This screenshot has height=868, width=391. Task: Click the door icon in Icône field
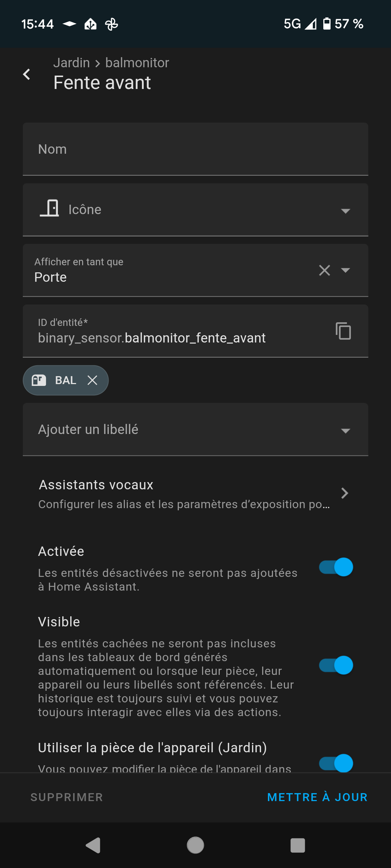50,209
